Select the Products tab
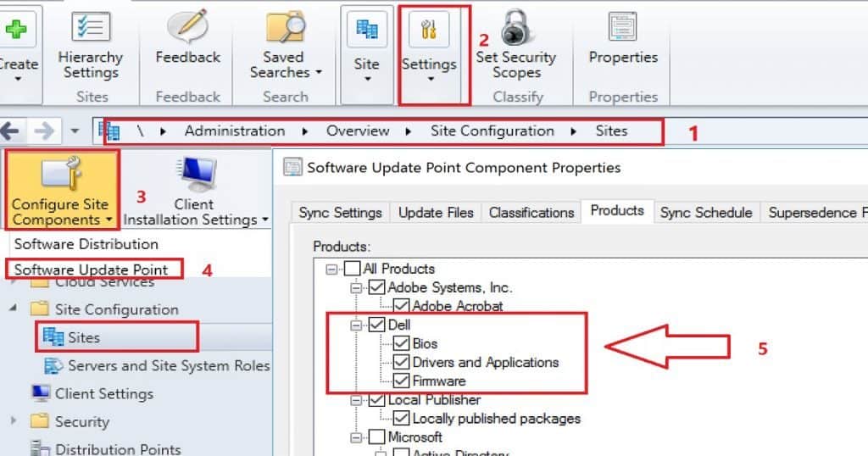The height and width of the screenshot is (456, 868). (617, 211)
